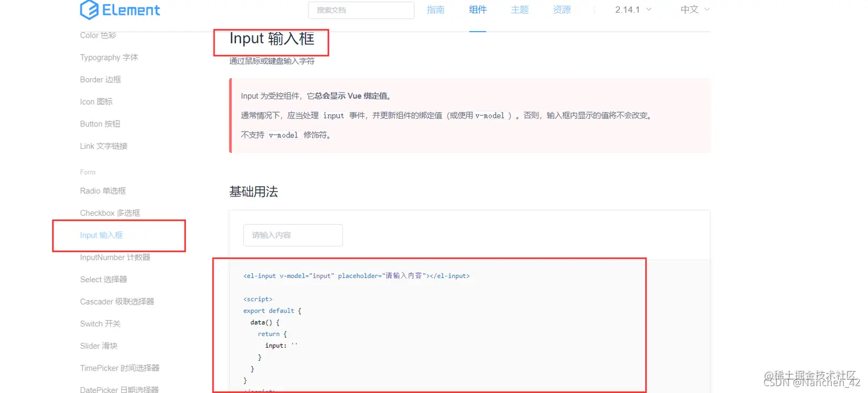
Task: Click the 基础用法 section heading
Action: pyautogui.click(x=254, y=192)
